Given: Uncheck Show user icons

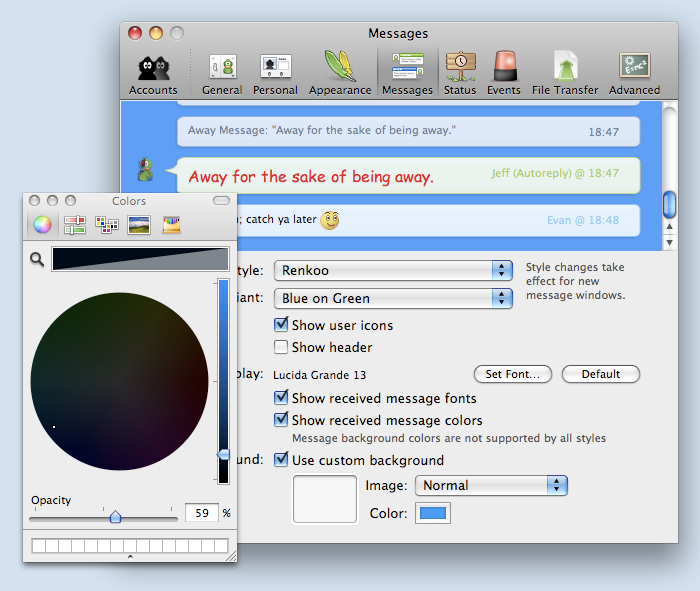Looking at the screenshot, I should point(281,325).
